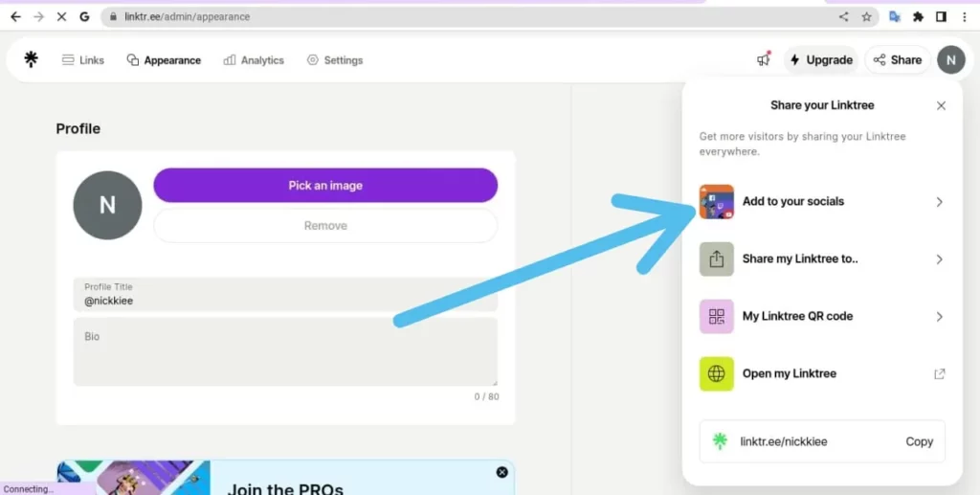The width and height of the screenshot is (980, 495).
Task: Click the Share button in header
Action: point(898,60)
